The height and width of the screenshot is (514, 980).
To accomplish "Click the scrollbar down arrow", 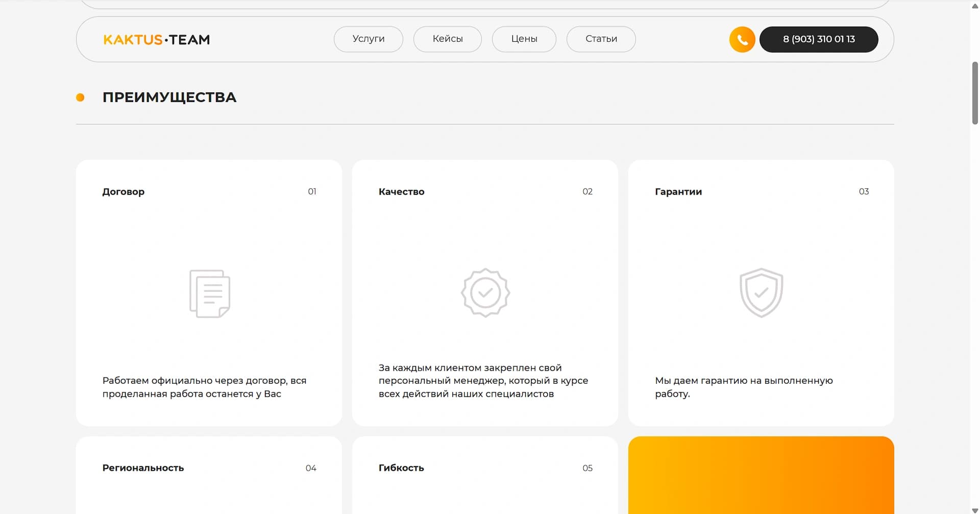I will click(x=975, y=510).
